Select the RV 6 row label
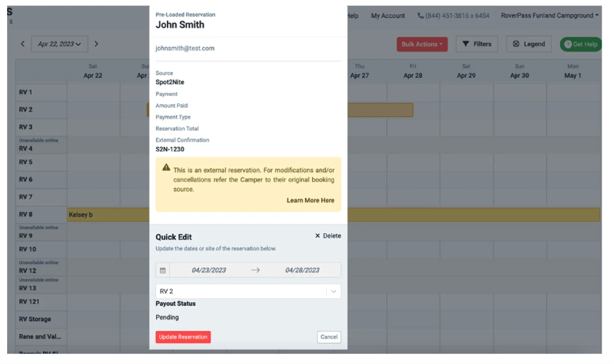 point(26,180)
